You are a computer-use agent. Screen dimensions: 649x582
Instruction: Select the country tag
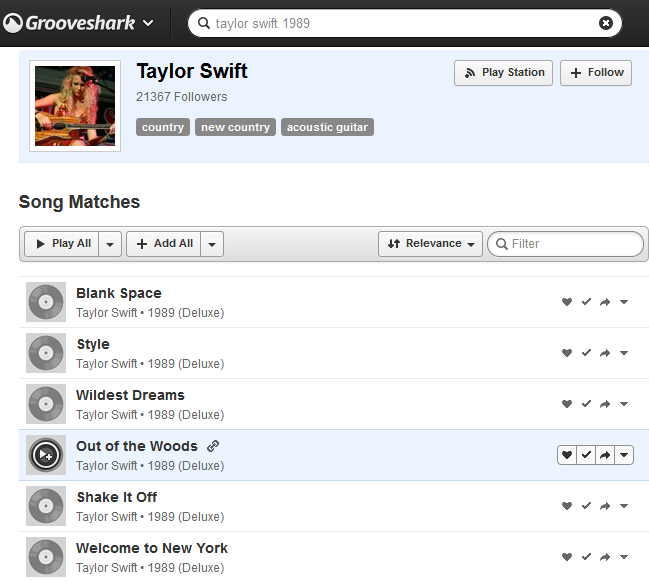click(x=163, y=127)
